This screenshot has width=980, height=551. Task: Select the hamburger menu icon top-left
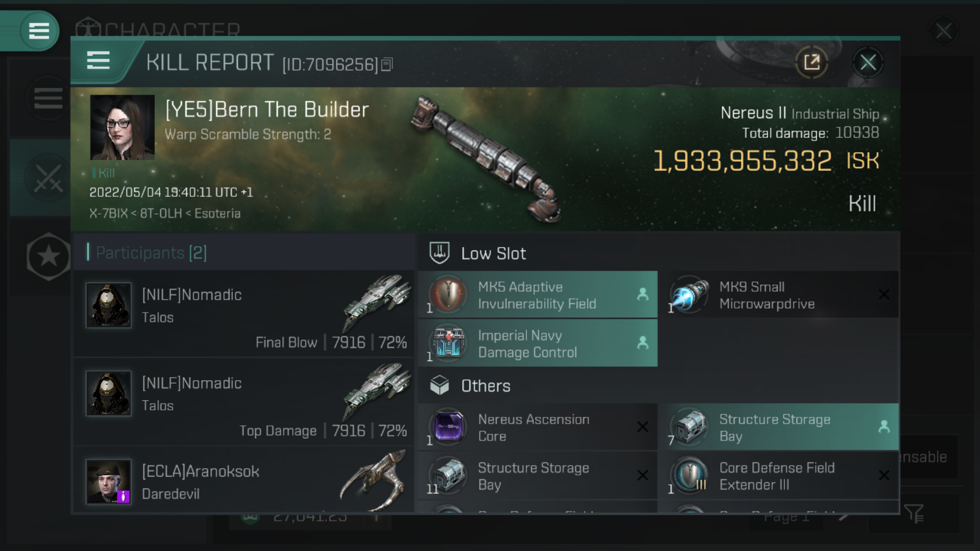point(38,31)
